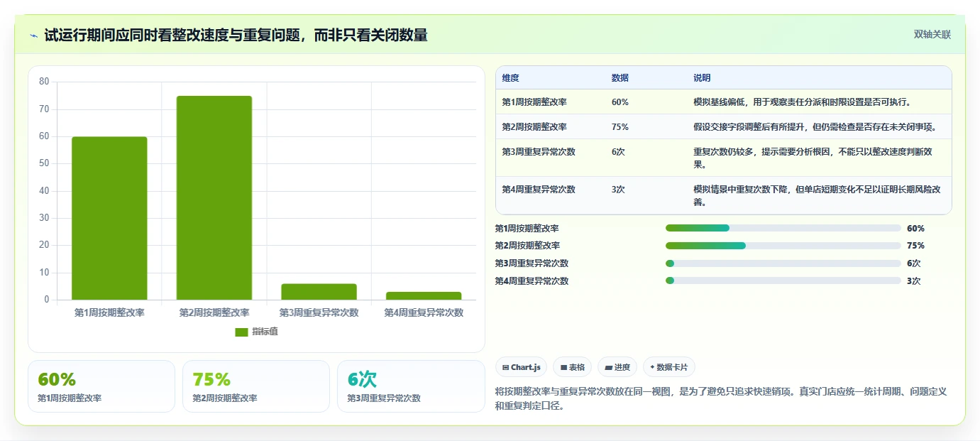This screenshot has height=441, width=980.
Task: Click the lightning icon beside the card title
Action: (x=33, y=36)
